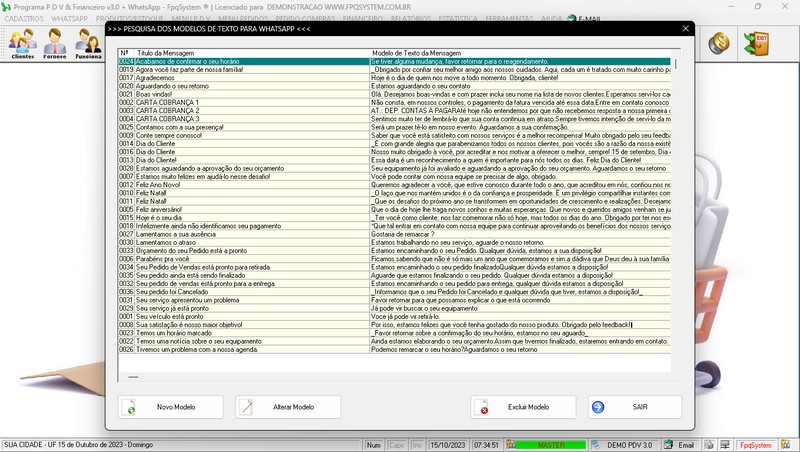
Task: Click the Alterar Modelo pencil icon
Action: pyautogui.click(x=246, y=407)
